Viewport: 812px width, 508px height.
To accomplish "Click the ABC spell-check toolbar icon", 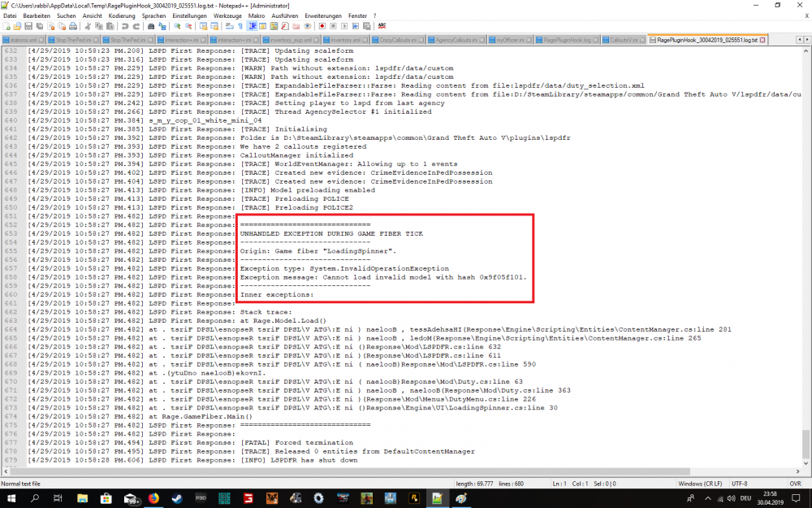I will 382,26.
